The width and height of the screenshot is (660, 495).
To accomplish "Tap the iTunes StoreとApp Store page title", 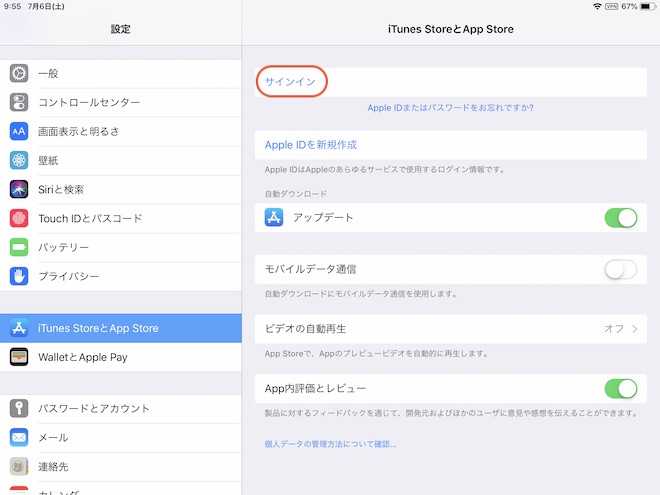I will [x=450, y=29].
